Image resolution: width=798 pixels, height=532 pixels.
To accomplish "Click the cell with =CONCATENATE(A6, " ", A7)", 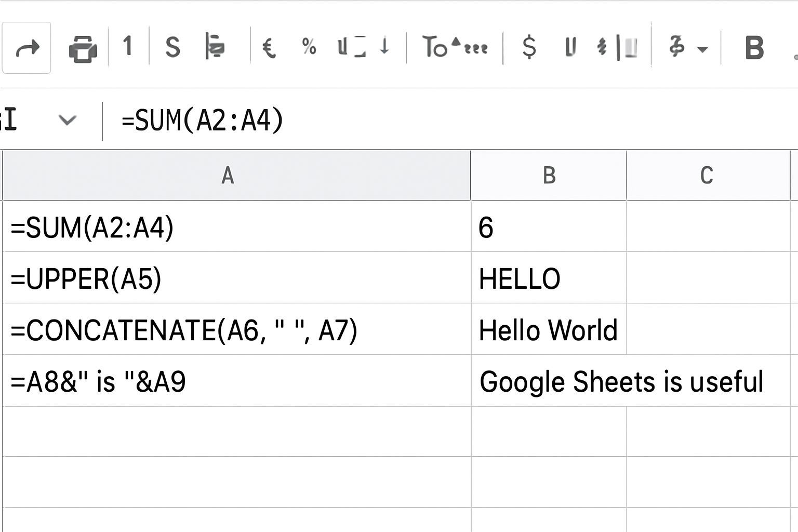I will (x=236, y=330).
